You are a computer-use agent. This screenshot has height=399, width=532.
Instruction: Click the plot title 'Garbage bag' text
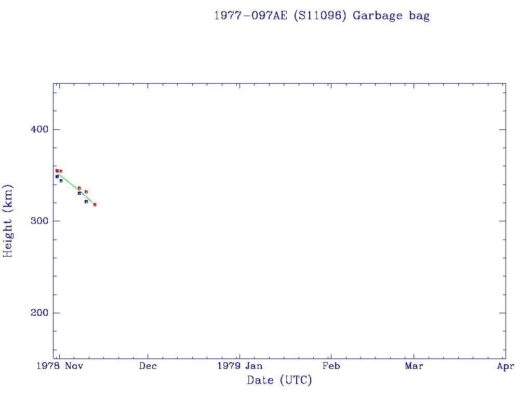click(391, 16)
